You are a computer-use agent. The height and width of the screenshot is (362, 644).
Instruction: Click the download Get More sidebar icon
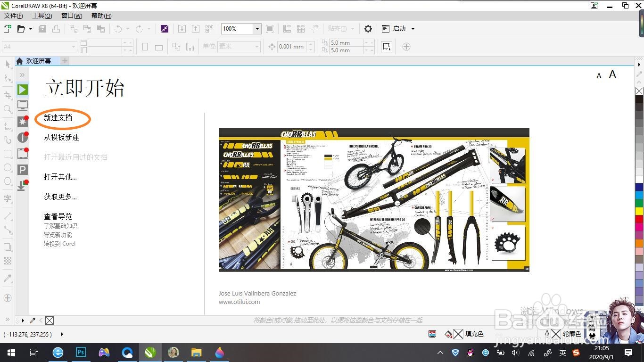22,185
